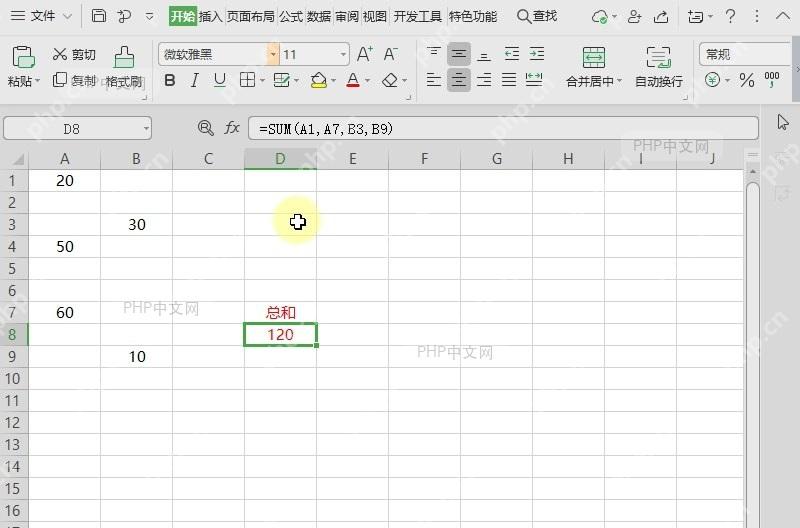Click the distributed alignment icon
The height and width of the screenshot is (528, 800).
[534, 80]
